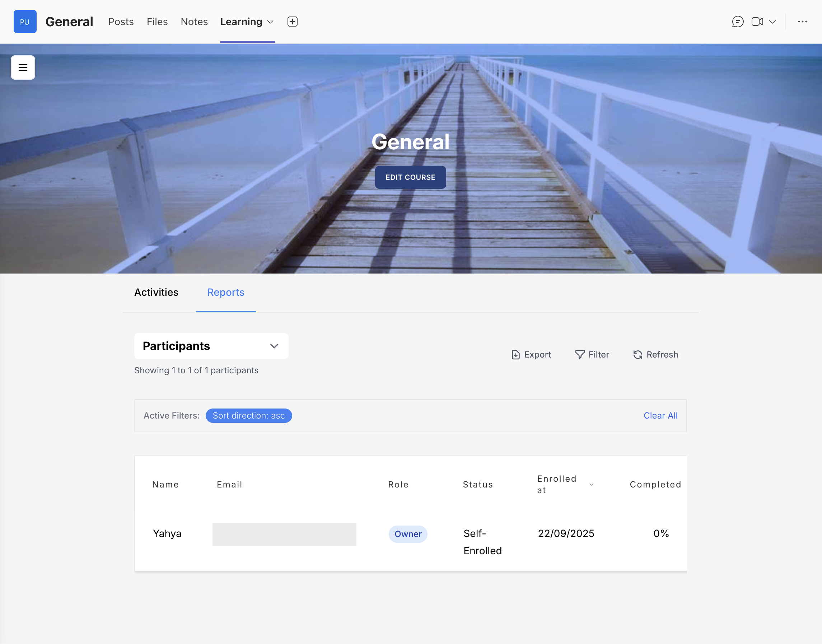This screenshot has width=822, height=644.
Task: Start a meeting with the video camera icon
Action: point(757,22)
